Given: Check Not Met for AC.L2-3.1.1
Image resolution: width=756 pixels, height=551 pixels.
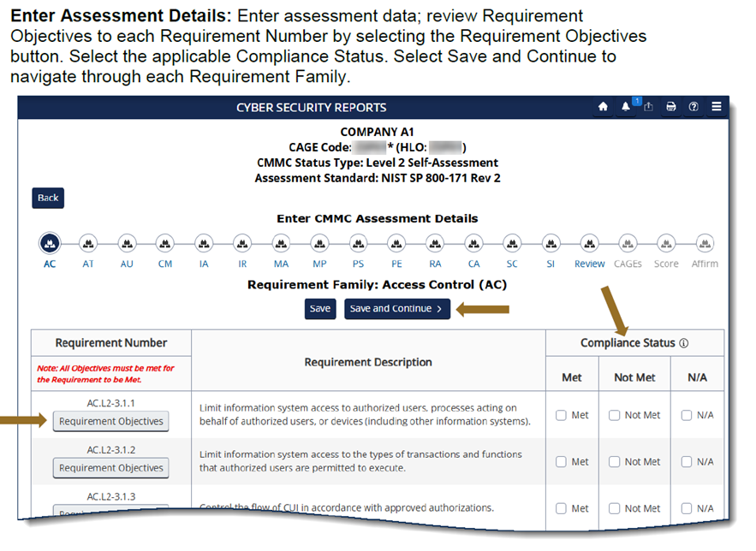Looking at the screenshot, I should tap(614, 415).
